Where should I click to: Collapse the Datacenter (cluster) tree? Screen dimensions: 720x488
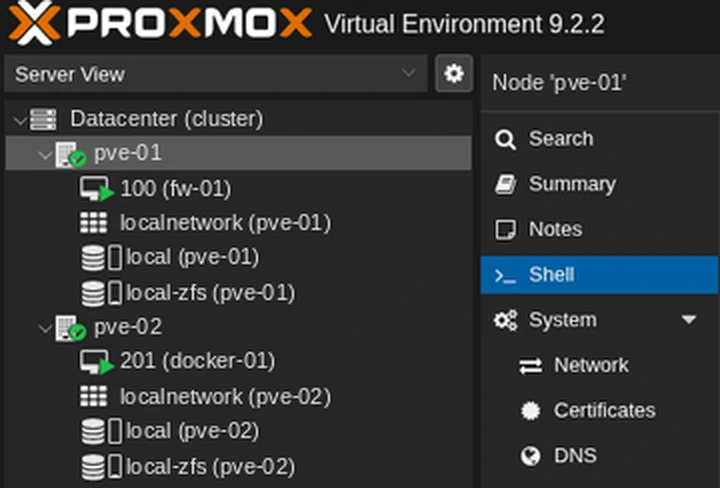tap(20, 120)
